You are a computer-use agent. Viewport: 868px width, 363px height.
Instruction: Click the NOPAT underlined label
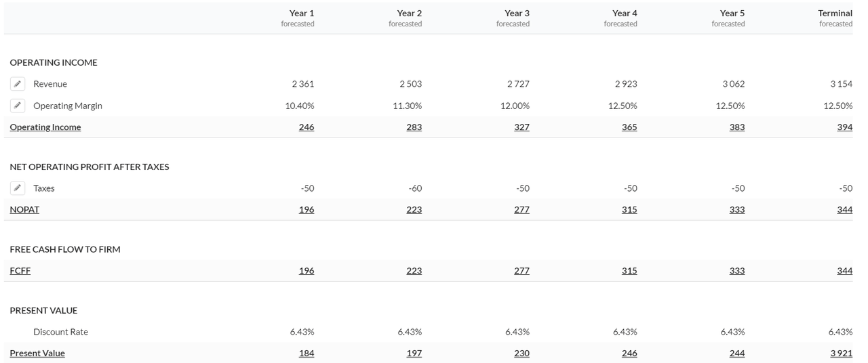point(24,210)
